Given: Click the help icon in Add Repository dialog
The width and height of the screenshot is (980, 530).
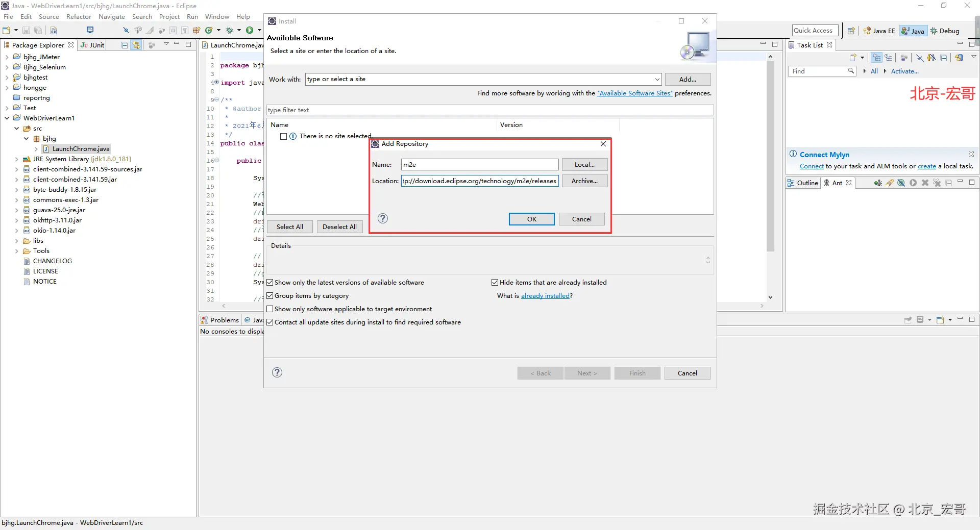Looking at the screenshot, I should 383,218.
